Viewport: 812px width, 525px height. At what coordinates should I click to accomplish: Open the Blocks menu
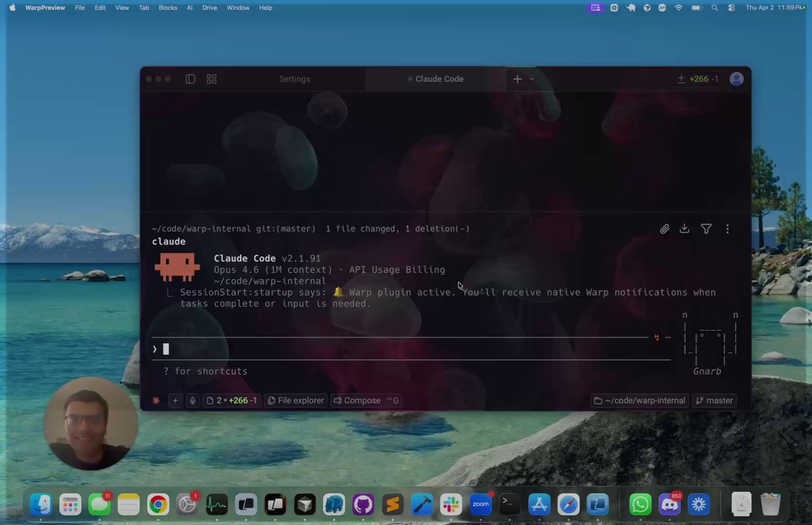[168, 8]
